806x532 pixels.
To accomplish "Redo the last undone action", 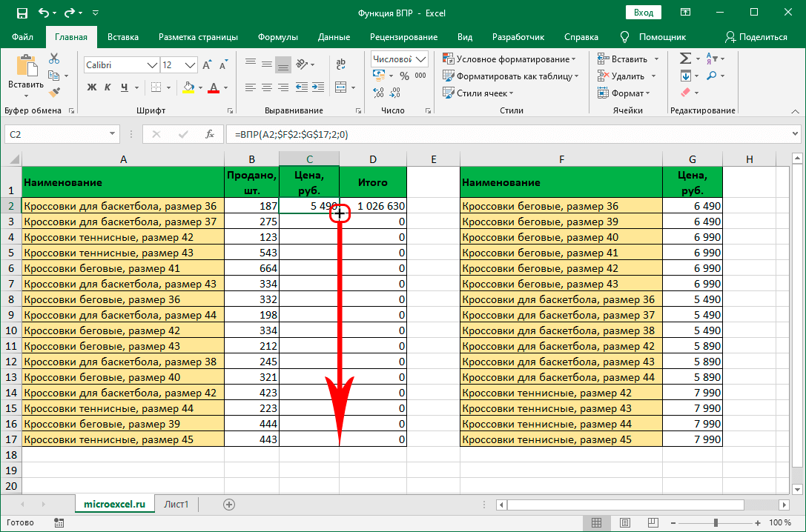I will coord(70,13).
